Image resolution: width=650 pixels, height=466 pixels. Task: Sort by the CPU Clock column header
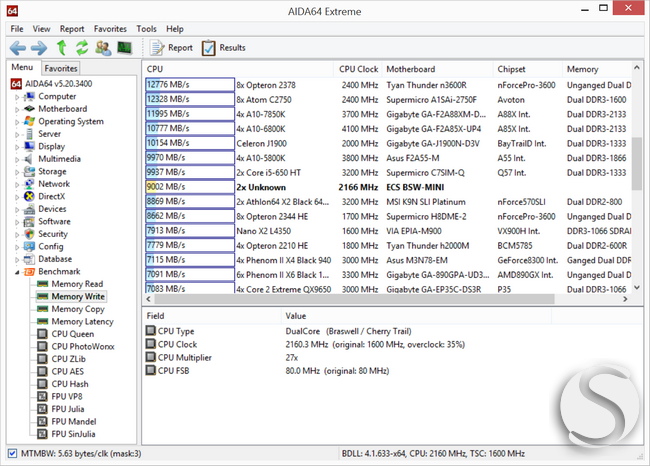coord(359,69)
